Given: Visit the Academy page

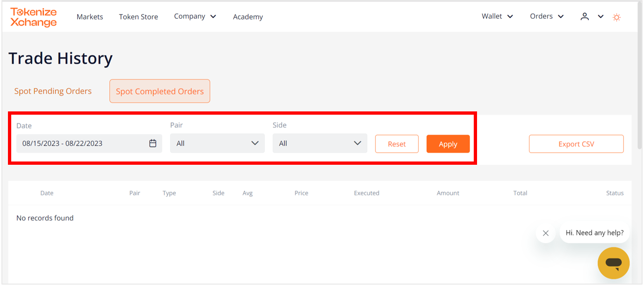Looking at the screenshot, I should (248, 17).
